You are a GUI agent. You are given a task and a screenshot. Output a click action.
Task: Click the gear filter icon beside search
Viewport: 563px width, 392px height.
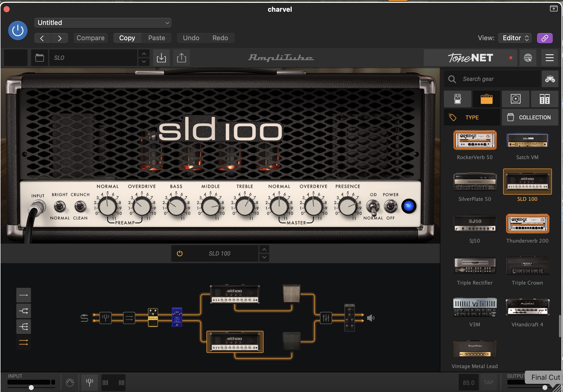[550, 79]
